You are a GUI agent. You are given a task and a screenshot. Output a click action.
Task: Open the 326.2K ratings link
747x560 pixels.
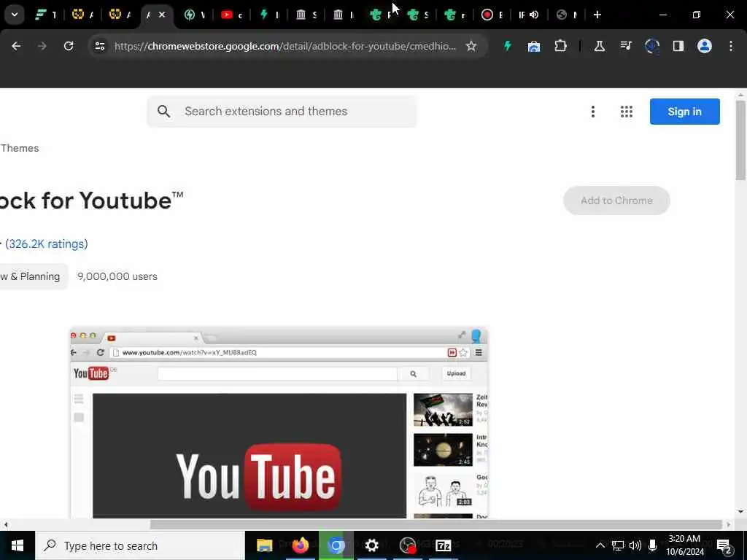[x=46, y=244]
